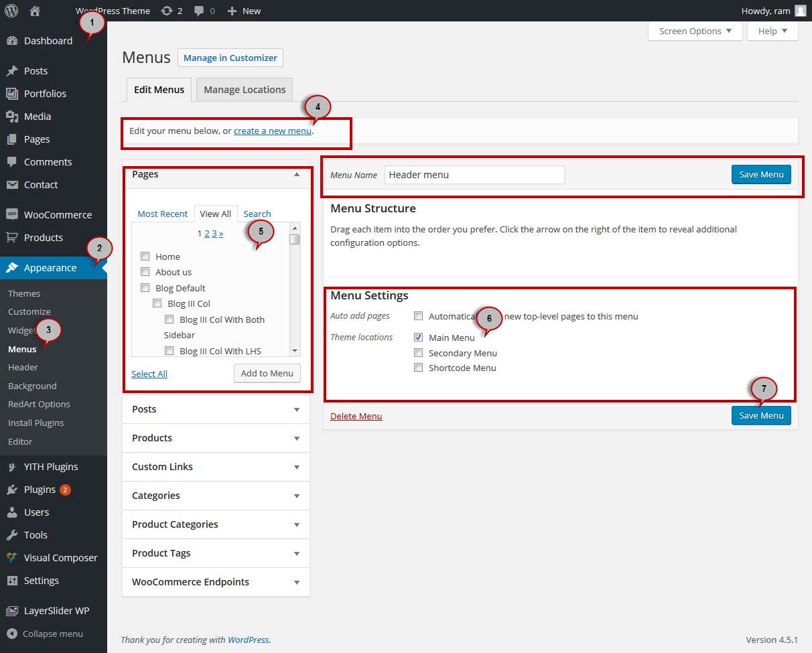Open the Screen Options dropdown
This screenshot has width=812, height=653.
[x=695, y=31]
